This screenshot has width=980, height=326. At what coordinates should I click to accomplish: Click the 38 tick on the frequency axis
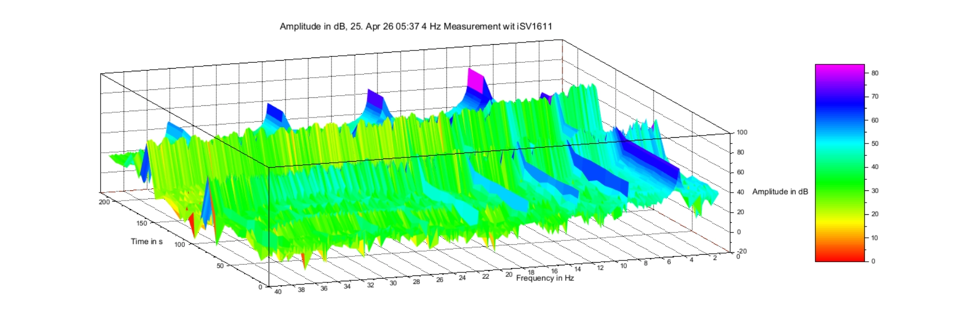pyautogui.click(x=301, y=290)
